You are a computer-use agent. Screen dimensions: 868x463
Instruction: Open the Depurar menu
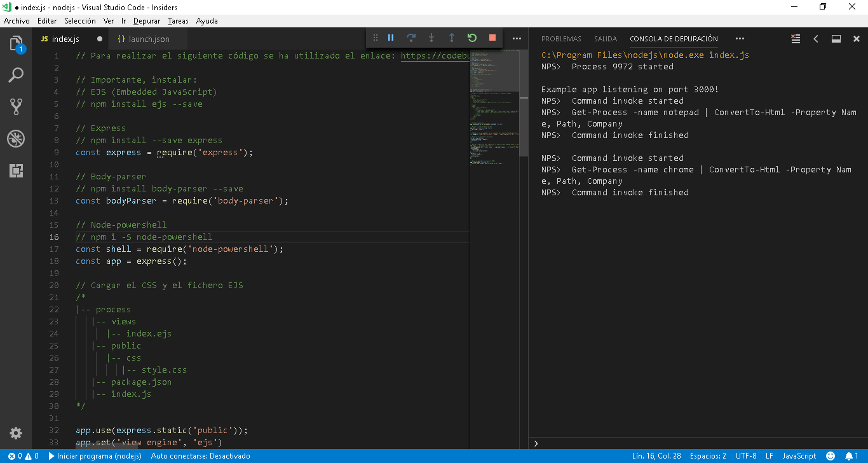tap(147, 21)
